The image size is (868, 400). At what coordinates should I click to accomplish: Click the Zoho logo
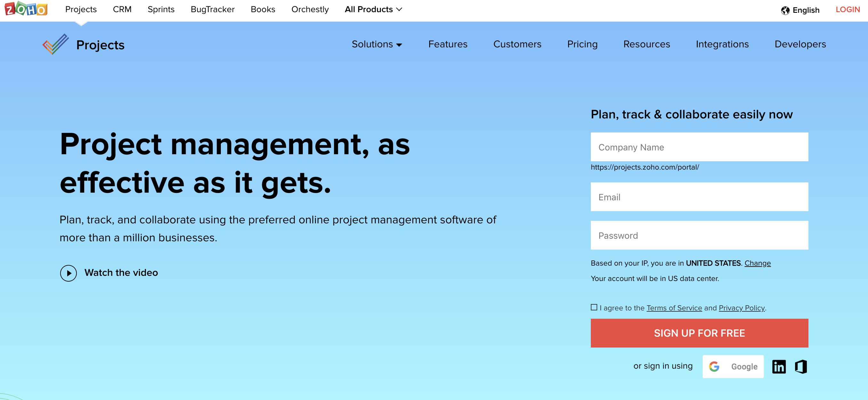[26, 9]
